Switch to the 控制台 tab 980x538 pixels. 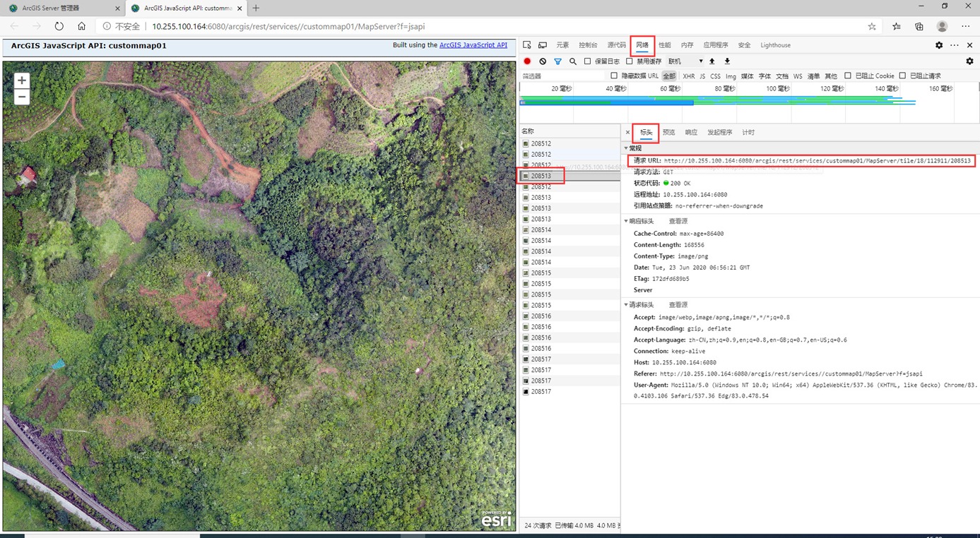coord(588,45)
